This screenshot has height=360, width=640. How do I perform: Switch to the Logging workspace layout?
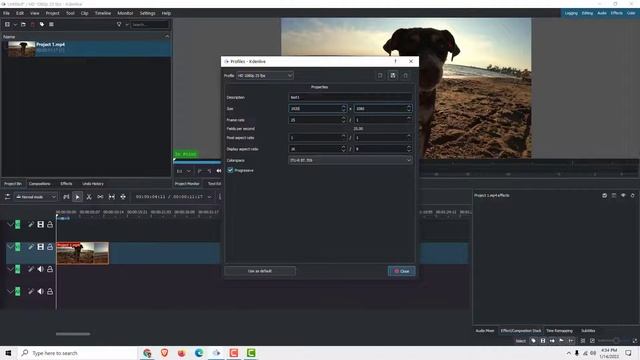tap(571, 13)
